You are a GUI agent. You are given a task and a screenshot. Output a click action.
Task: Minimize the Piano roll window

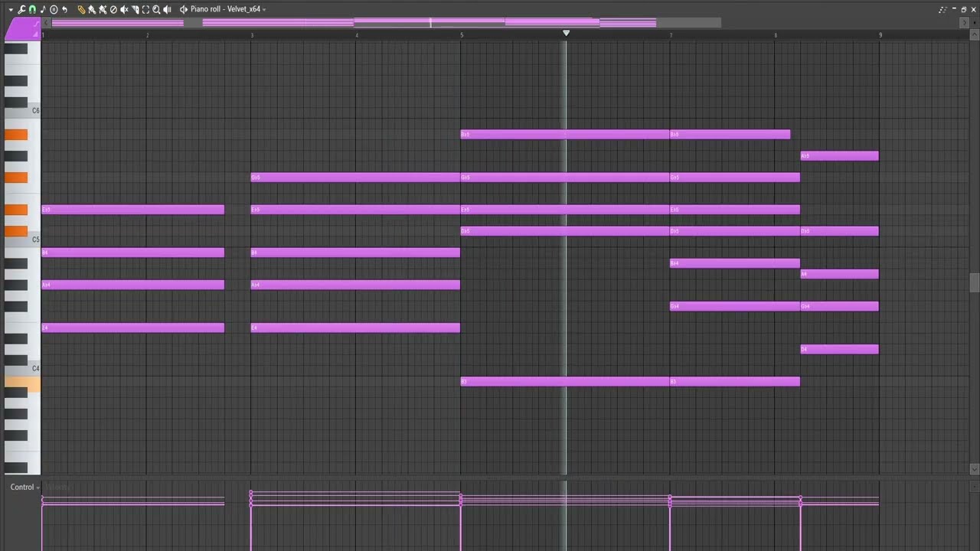click(954, 8)
